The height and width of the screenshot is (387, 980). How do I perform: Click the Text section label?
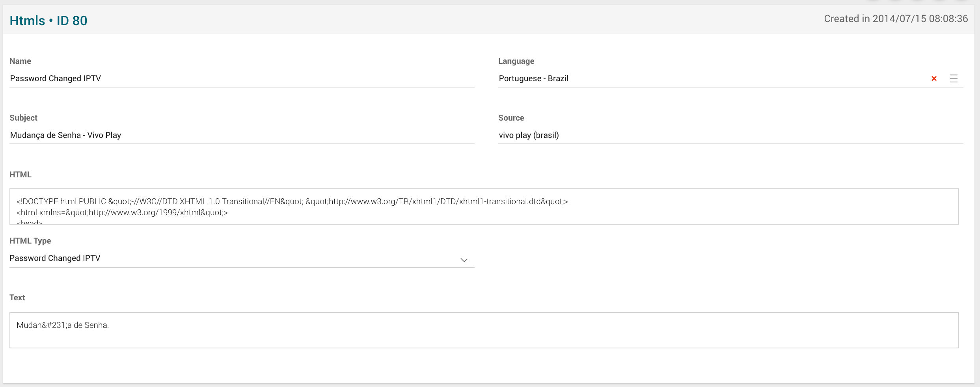pyautogui.click(x=17, y=298)
